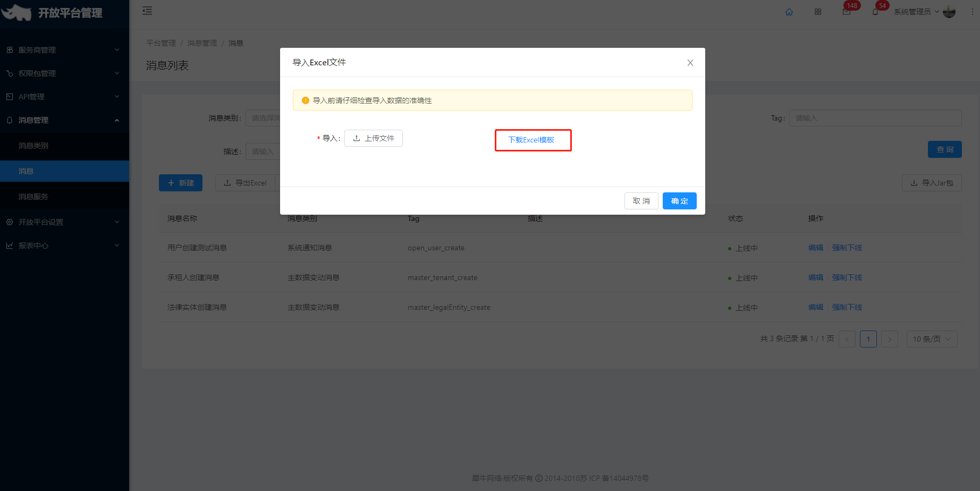
Task: Go to previous page arrow in pagination
Action: [847, 339]
